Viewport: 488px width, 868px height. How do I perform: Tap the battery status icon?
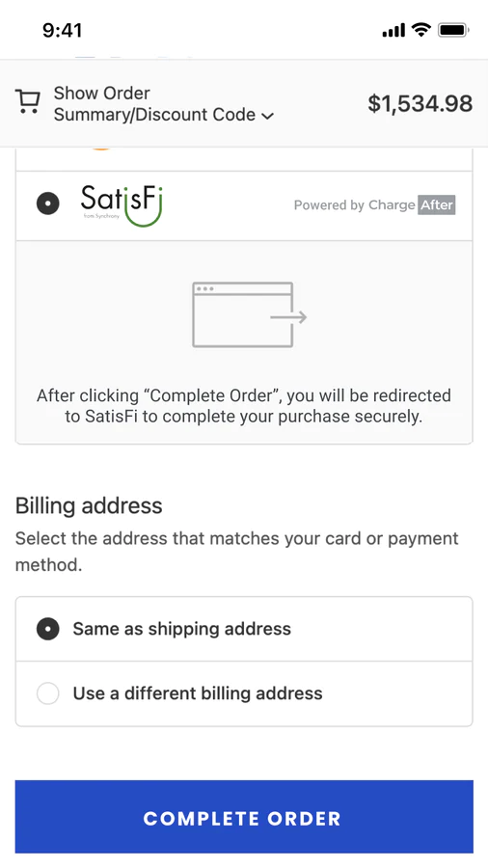(x=453, y=30)
